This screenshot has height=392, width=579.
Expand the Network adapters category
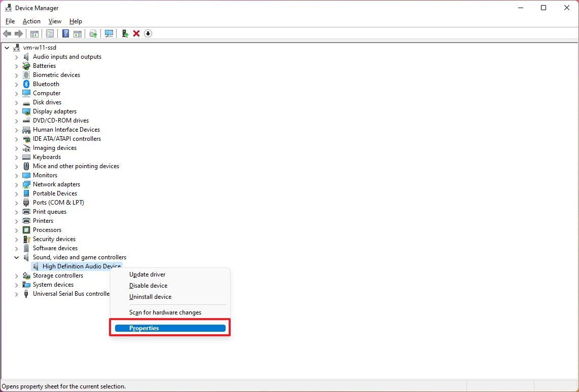pyautogui.click(x=17, y=184)
